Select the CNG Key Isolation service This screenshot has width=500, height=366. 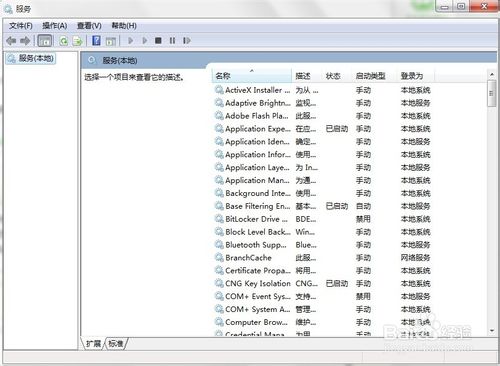click(x=323, y=283)
